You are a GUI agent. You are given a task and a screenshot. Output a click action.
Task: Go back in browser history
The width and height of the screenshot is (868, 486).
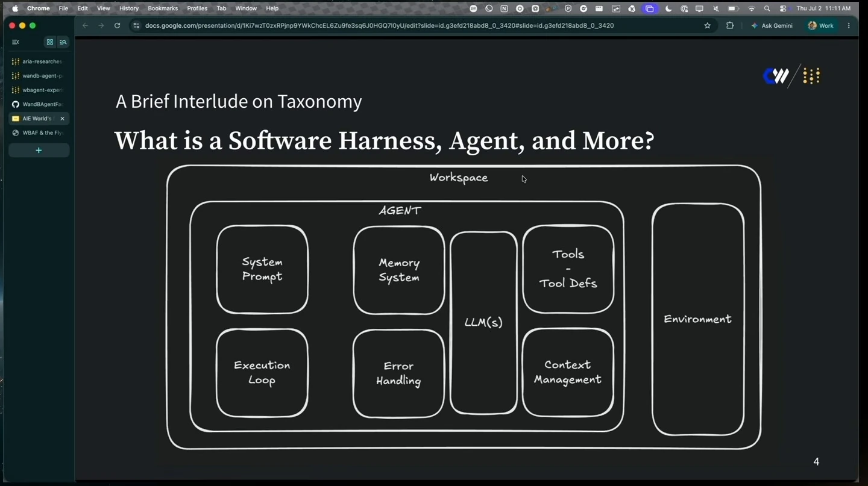point(85,26)
